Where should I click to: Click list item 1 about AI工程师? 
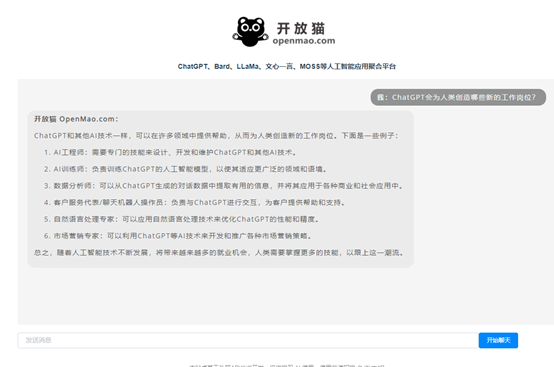click(x=170, y=152)
